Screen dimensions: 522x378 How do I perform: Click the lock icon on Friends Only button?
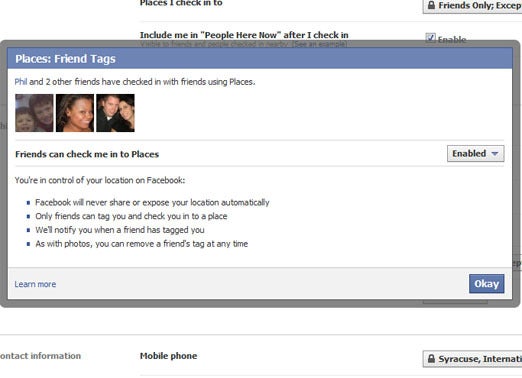click(431, 5)
